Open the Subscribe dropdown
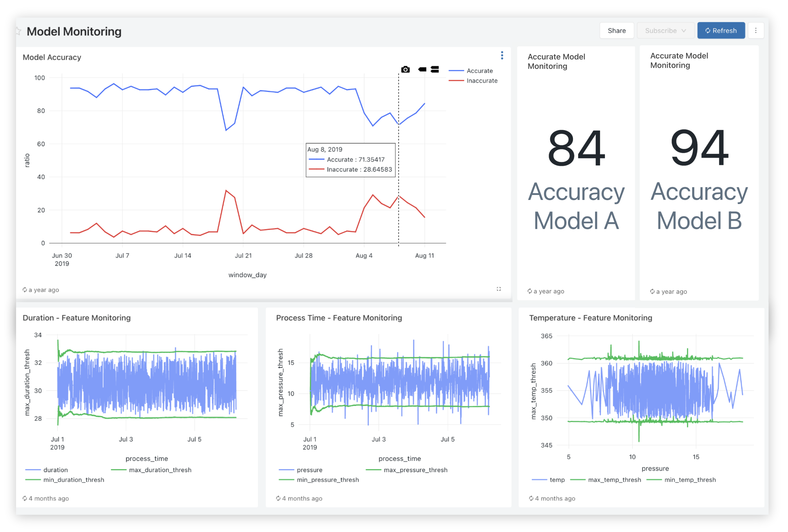This screenshot has width=788, height=532. pos(665,30)
